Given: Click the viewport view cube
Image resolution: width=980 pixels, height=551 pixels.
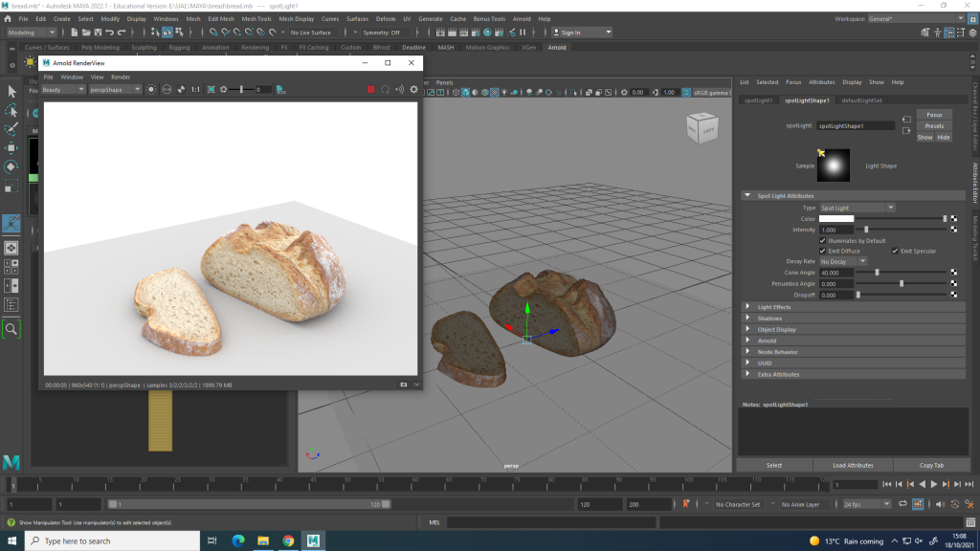Looking at the screenshot, I should [x=702, y=128].
